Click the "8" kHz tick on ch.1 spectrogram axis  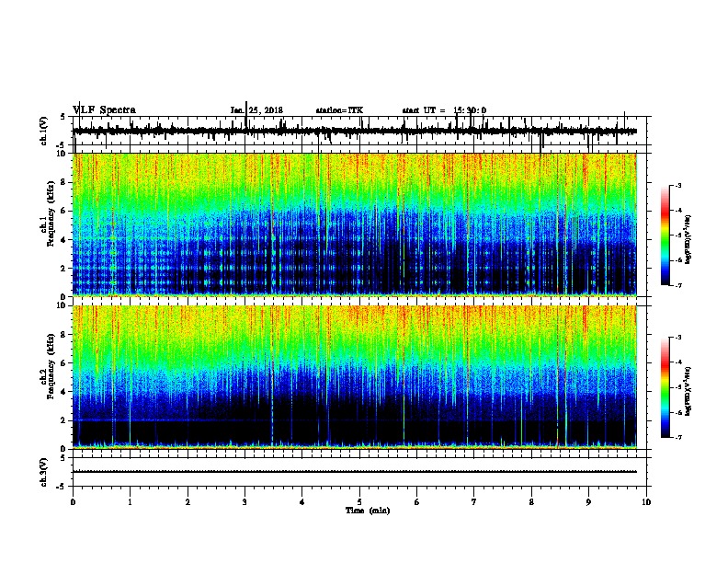coord(63,182)
